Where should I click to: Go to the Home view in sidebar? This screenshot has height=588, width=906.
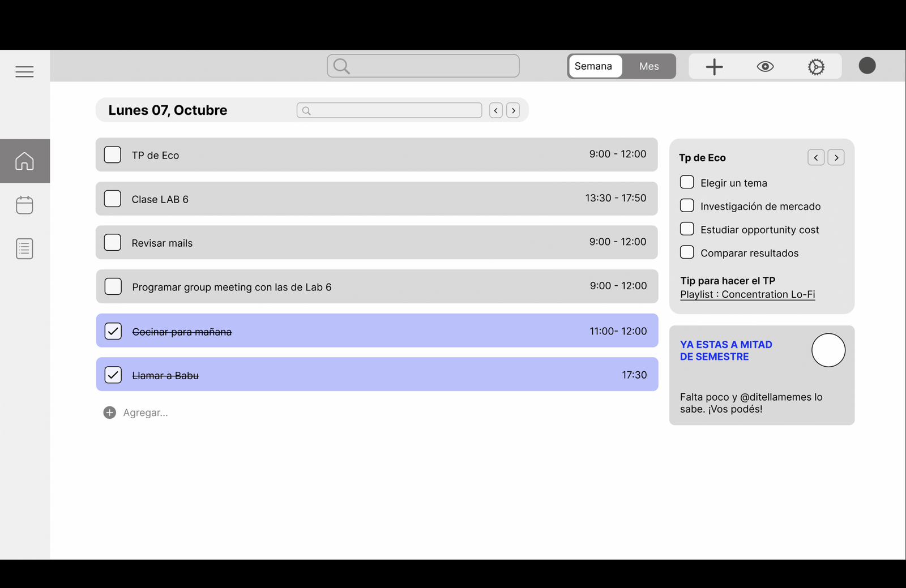pos(24,161)
